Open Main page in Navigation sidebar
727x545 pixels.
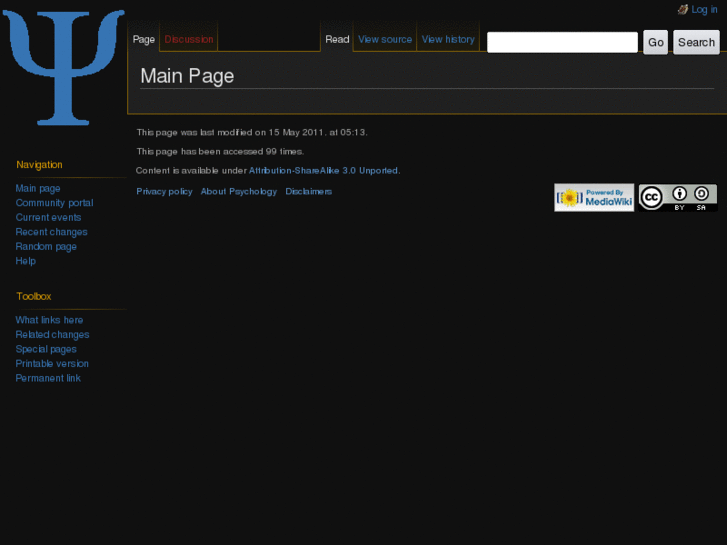(38, 188)
